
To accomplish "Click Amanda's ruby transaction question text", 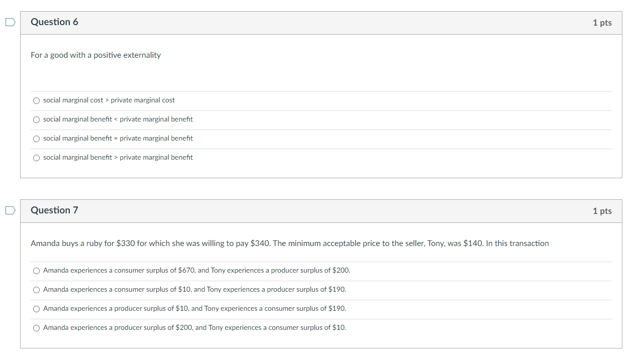I will 289,243.
